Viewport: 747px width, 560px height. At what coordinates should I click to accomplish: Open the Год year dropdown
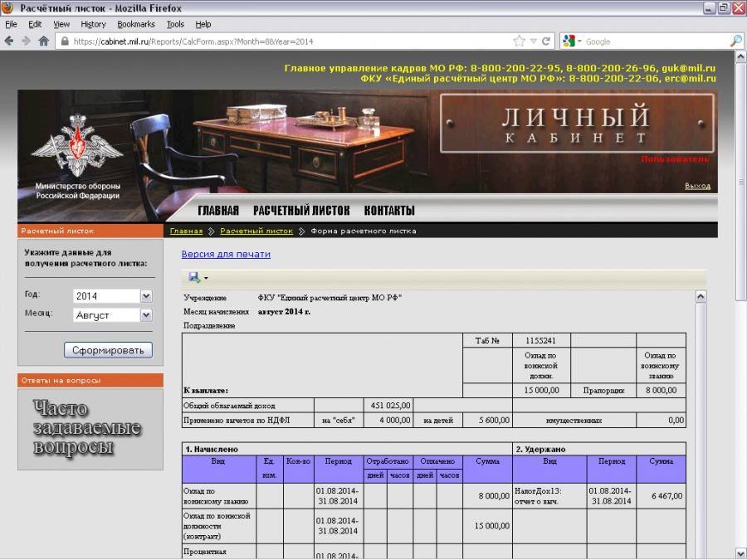[x=112, y=295]
